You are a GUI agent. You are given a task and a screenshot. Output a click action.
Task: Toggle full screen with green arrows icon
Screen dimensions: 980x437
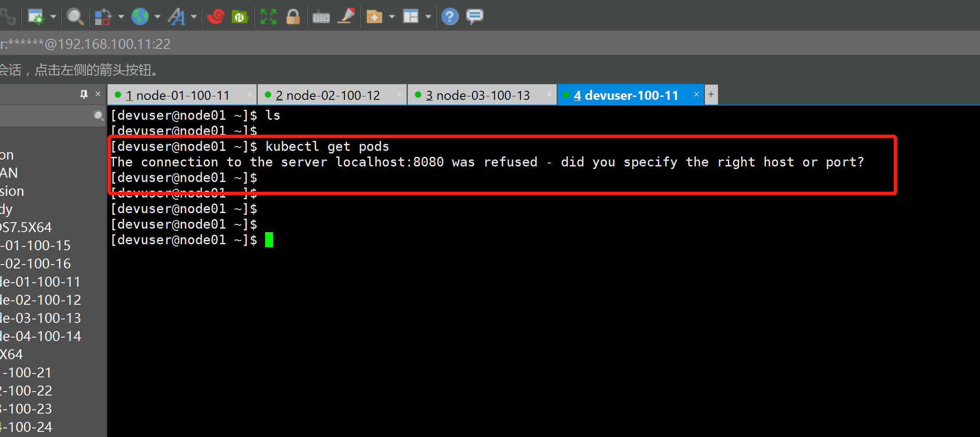[268, 17]
